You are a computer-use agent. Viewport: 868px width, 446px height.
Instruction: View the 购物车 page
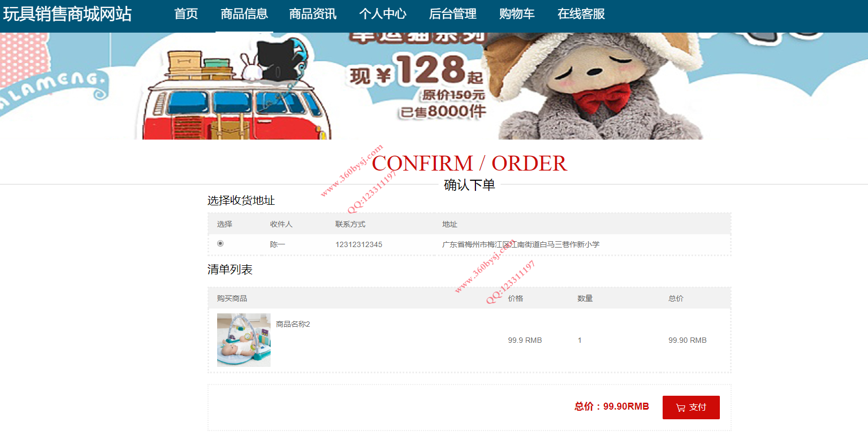click(517, 14)
